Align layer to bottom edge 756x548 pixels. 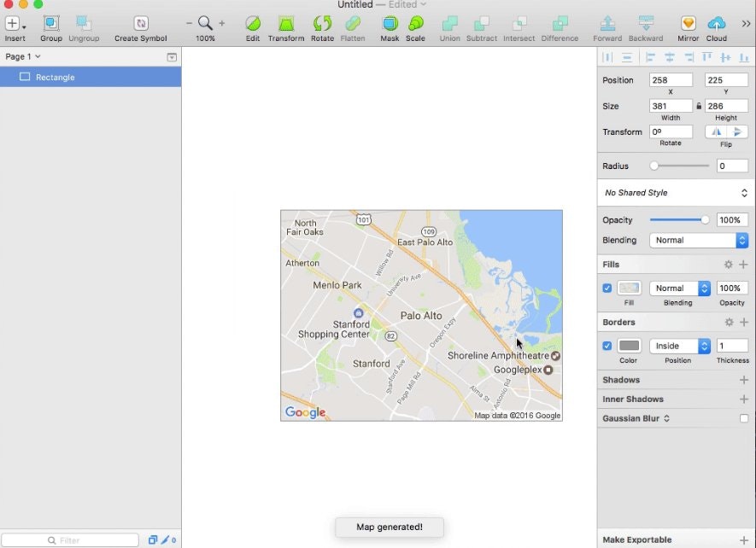point(744,58)
